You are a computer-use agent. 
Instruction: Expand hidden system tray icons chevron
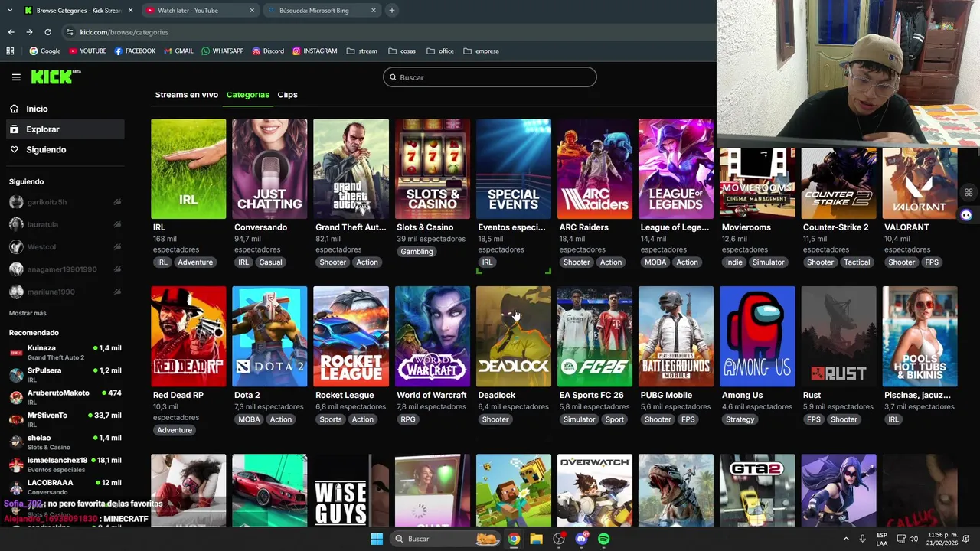[x=846, y=539]
